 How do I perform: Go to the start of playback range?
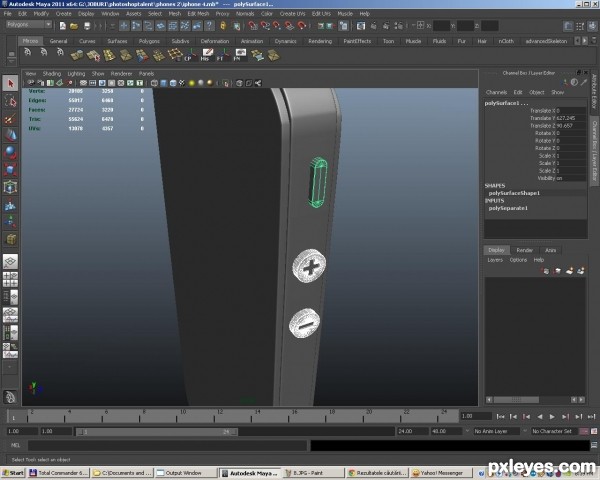pyautogui.click(x=500, y=416)
